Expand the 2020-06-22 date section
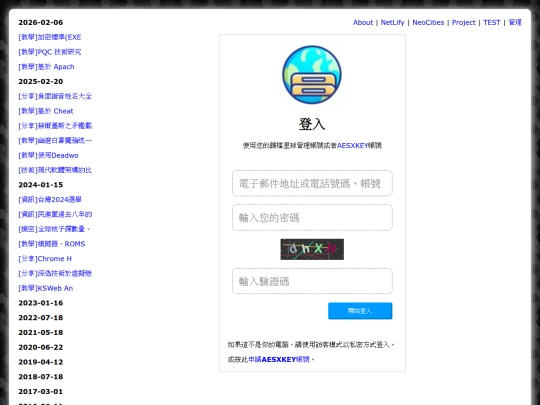 pyautogui.click(x=41, y=347)
